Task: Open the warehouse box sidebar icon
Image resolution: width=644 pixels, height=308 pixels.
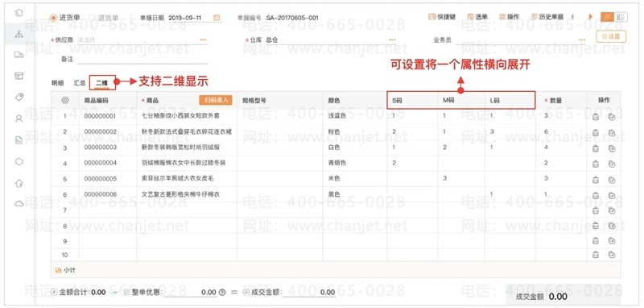Action: [19, 76]
